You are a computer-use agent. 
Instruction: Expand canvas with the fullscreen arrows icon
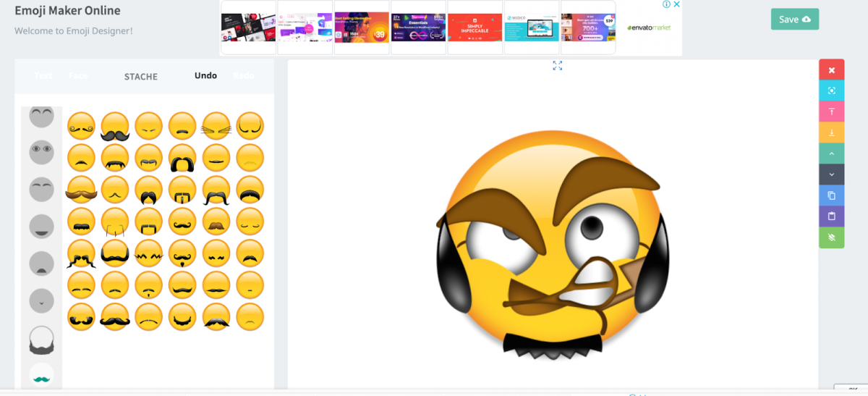pos(558,66)
